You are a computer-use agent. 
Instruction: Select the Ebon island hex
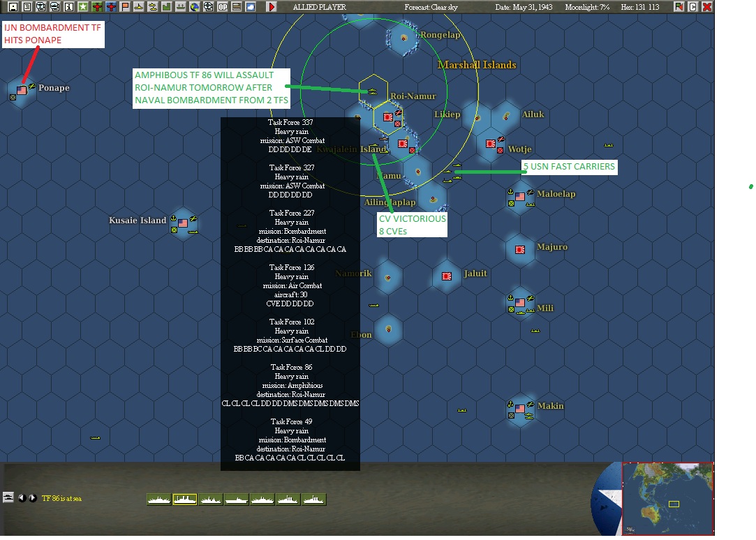click(388, 329)
